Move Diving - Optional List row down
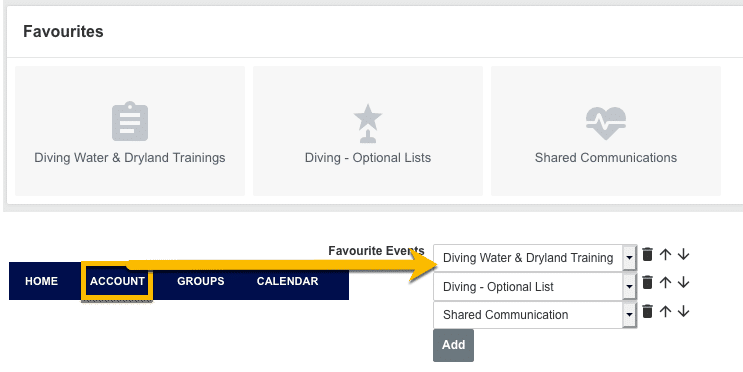743x372 pixels. click(x=683, y=283)
